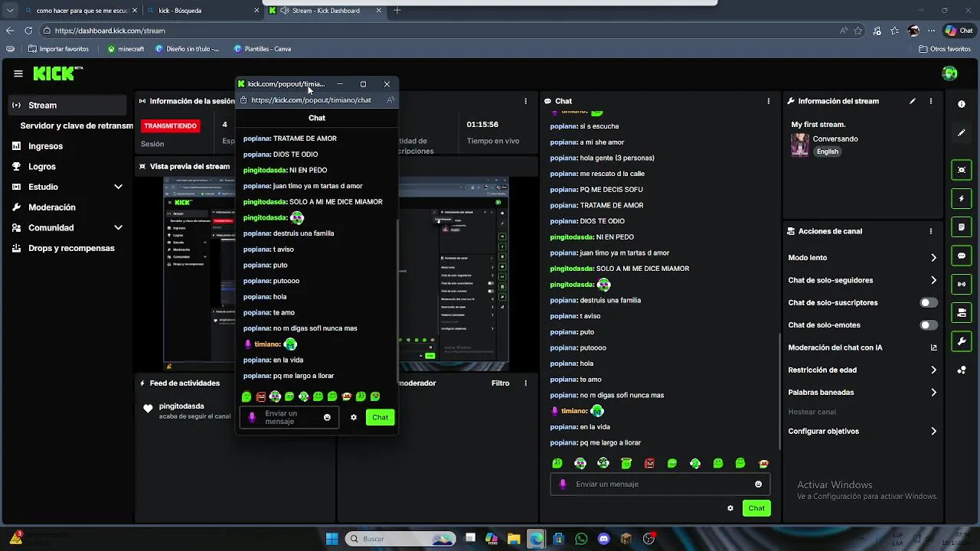Screen dimensions: 980x551
Task: Toggle the broadcast signal widget icon in sidebar
Action: 962,284
